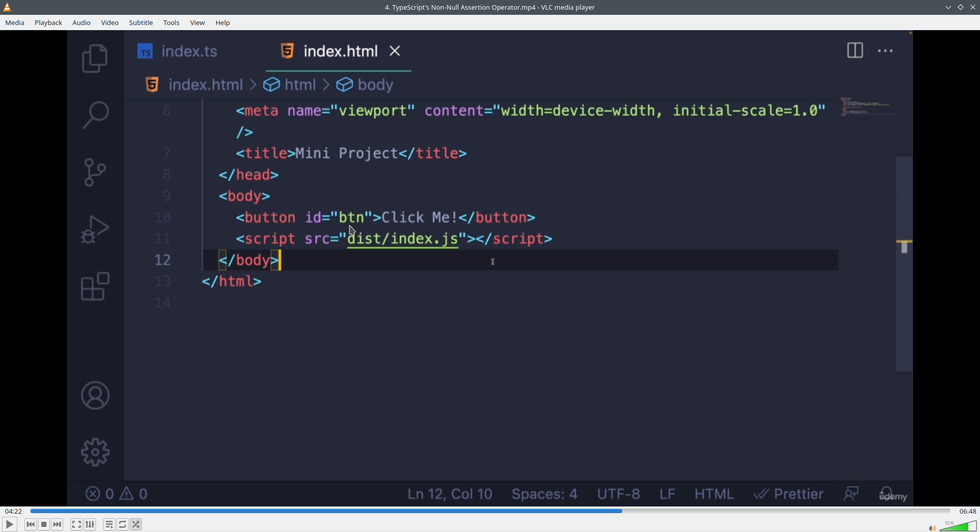Click Spaces: 4 indentation setting
The width and height of the screenshot is (980, 532).
point(545,494)
